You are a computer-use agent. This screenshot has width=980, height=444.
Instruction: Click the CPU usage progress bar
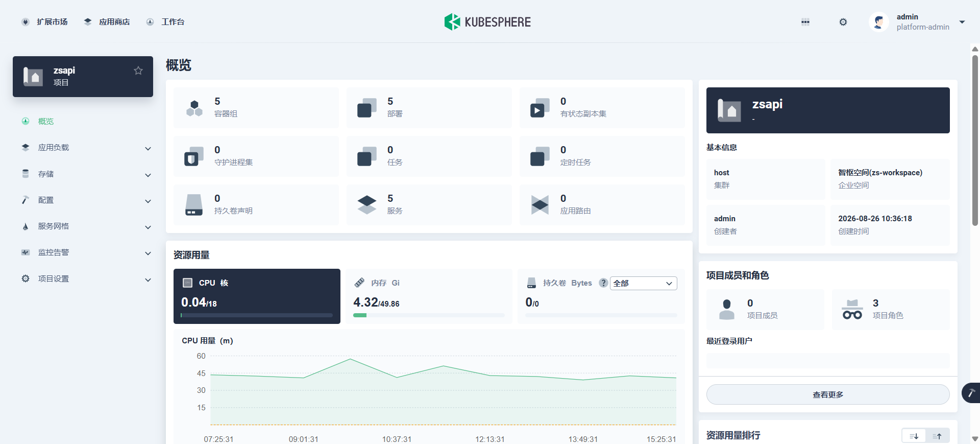click(257, 315)
